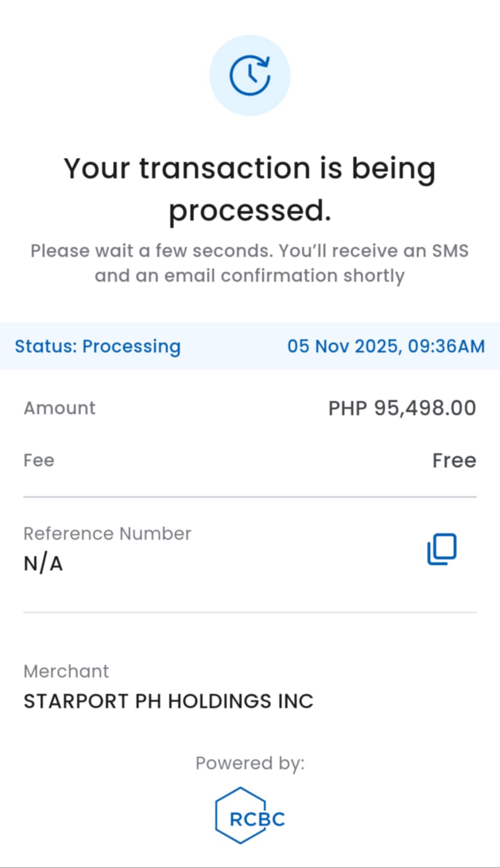Screen dimensions: 500x868
Task: Click the Reference Number label
Action: coord(107,533)
